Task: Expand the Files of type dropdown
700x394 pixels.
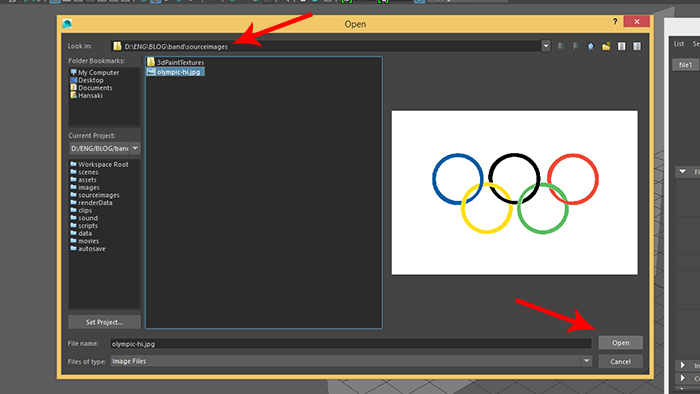Action: click(587, 361)
